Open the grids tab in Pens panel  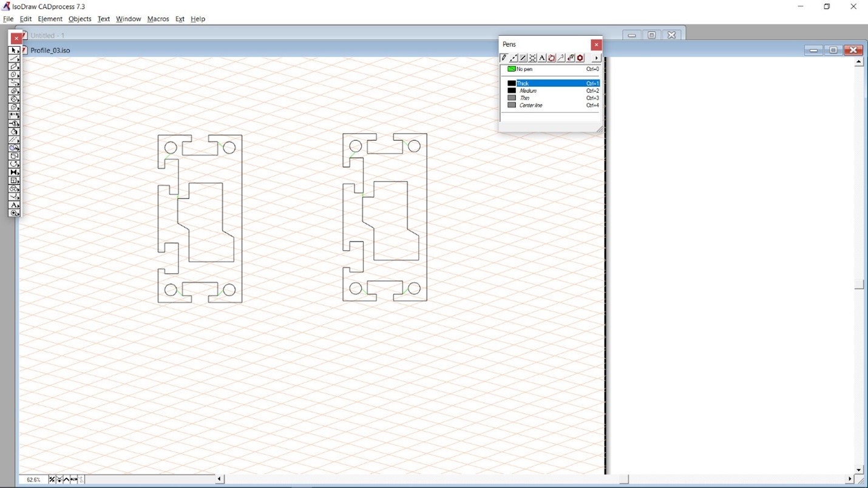(532, 58)
